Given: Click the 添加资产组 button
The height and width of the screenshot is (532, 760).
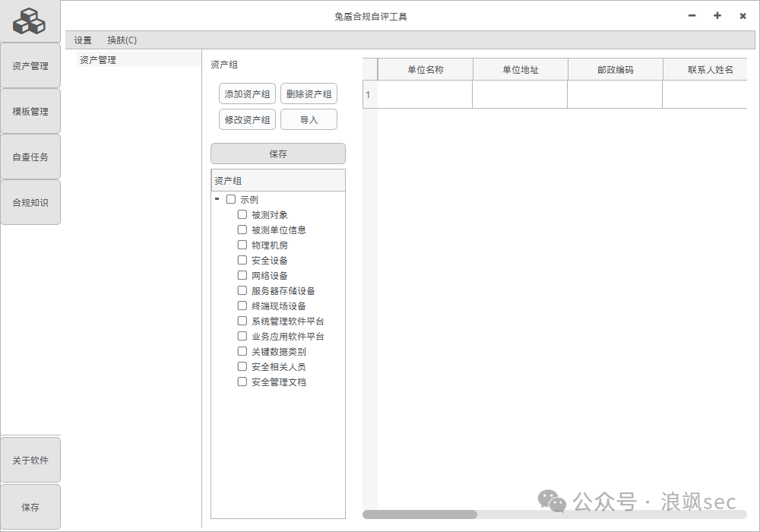Looking at the screenshot, I should (247, 93).
